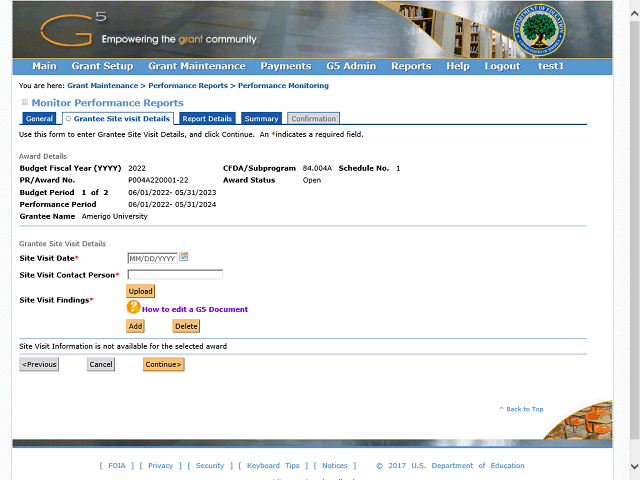Click the Add button
This screenshot has width=640, height=480.
[x=135, y=326]
